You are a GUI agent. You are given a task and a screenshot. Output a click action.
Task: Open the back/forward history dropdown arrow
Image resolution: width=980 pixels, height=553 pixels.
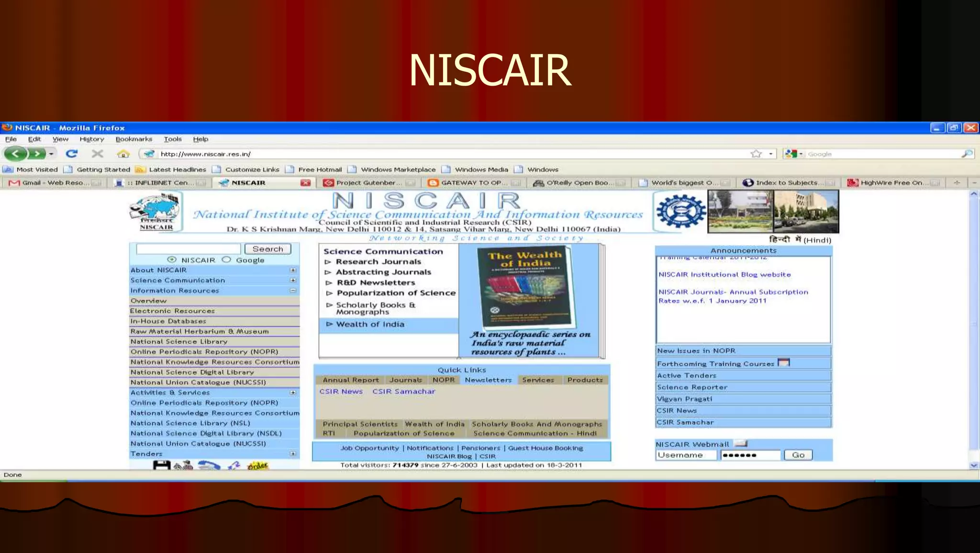pos(51,154)
